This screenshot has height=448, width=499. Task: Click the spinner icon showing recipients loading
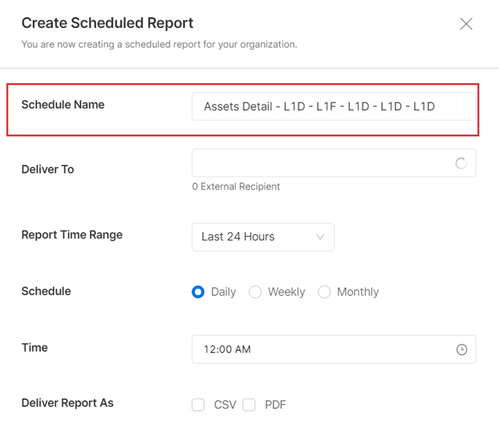click(461, 163)
